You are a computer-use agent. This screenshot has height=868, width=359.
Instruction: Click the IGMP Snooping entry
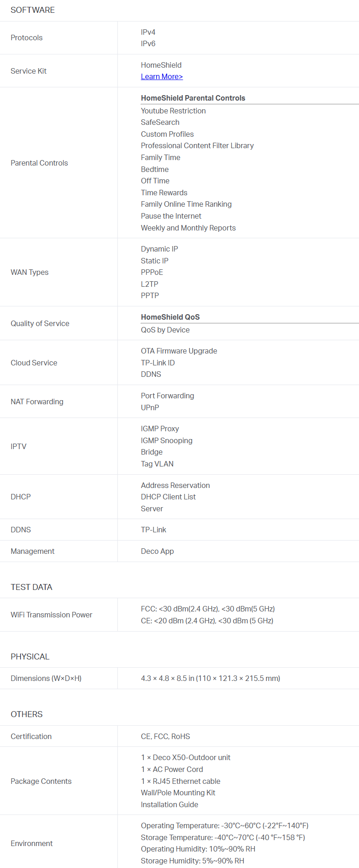click(x=167, y=440)
